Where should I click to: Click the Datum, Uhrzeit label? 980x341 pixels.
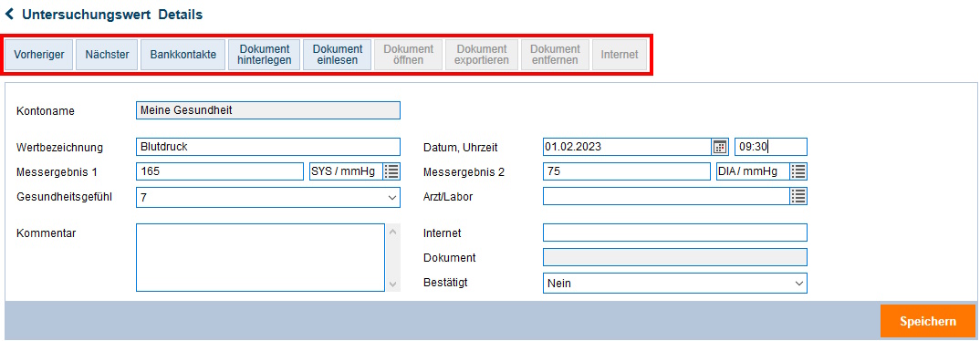pos(461,148)
